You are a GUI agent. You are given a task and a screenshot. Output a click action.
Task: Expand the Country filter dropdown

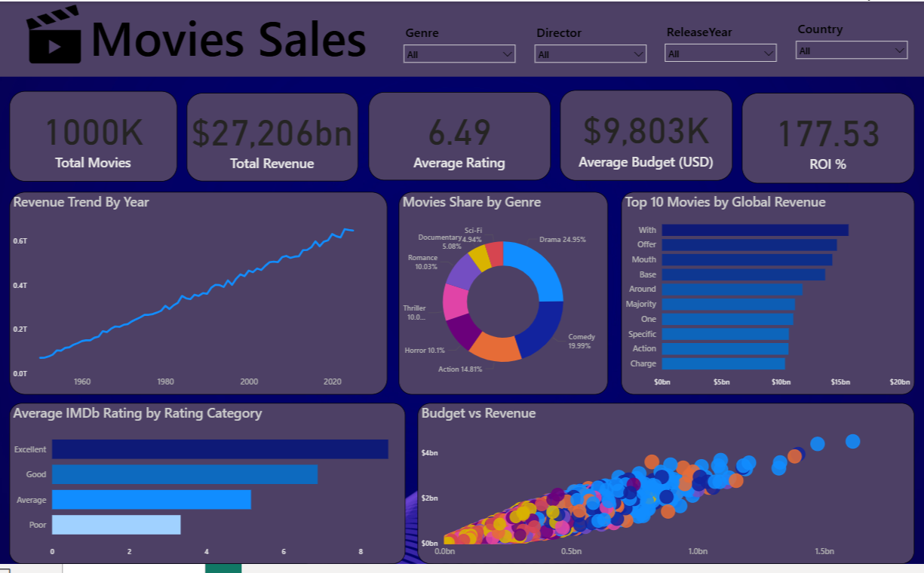(x=852, y=51)
